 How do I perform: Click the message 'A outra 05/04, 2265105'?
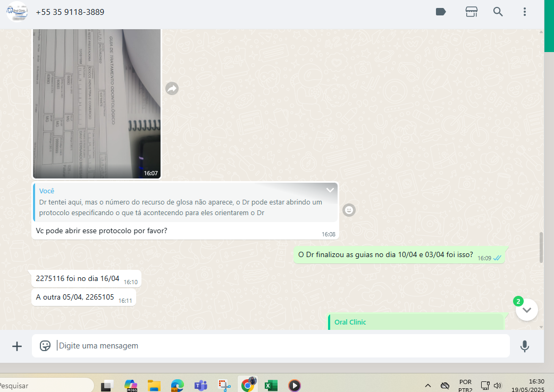pyautogui.click(x=83, y=297)
